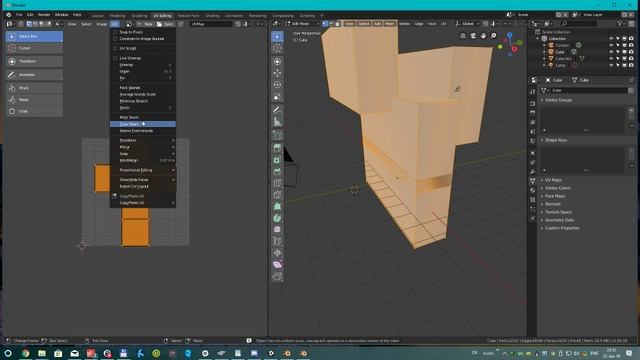
Task: Open Proportional Editing submenu
Action: (x=143, y=170)
